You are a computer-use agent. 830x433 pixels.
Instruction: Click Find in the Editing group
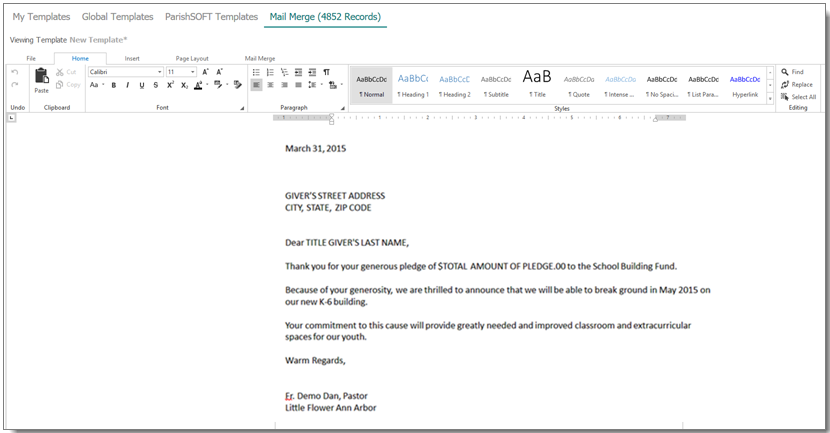click(x=792, y=72)
